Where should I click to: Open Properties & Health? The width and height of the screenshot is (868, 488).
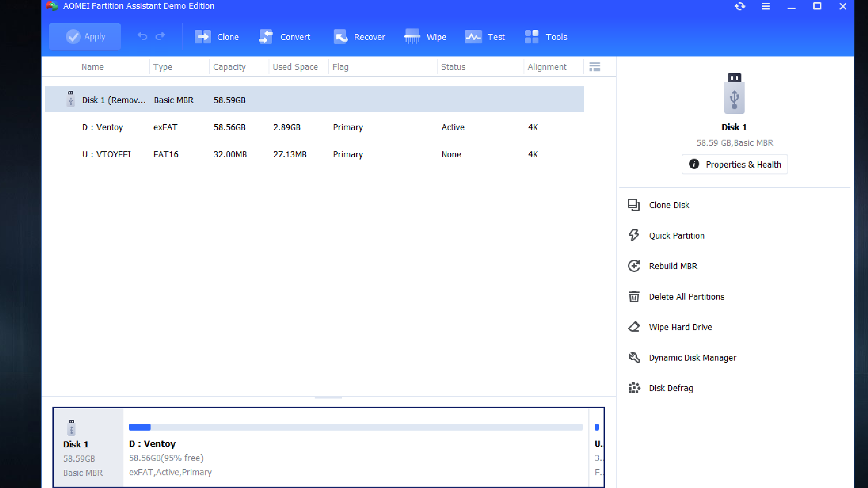tap(735, 164)
